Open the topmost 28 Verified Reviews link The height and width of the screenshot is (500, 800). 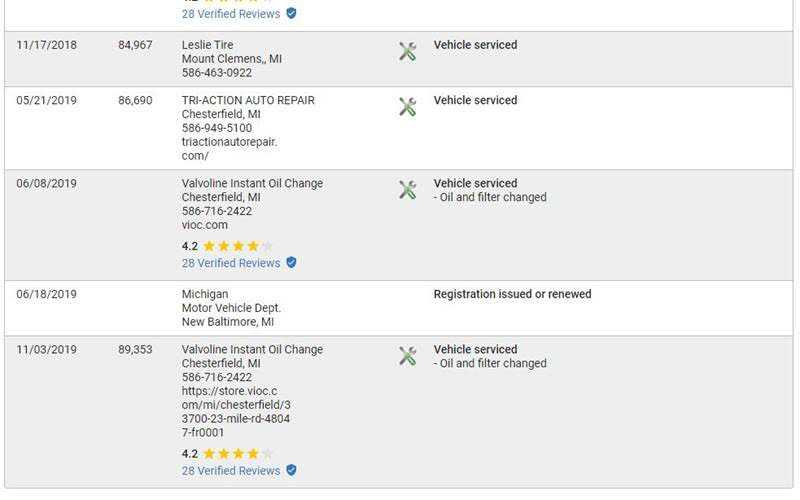[231, 14]
